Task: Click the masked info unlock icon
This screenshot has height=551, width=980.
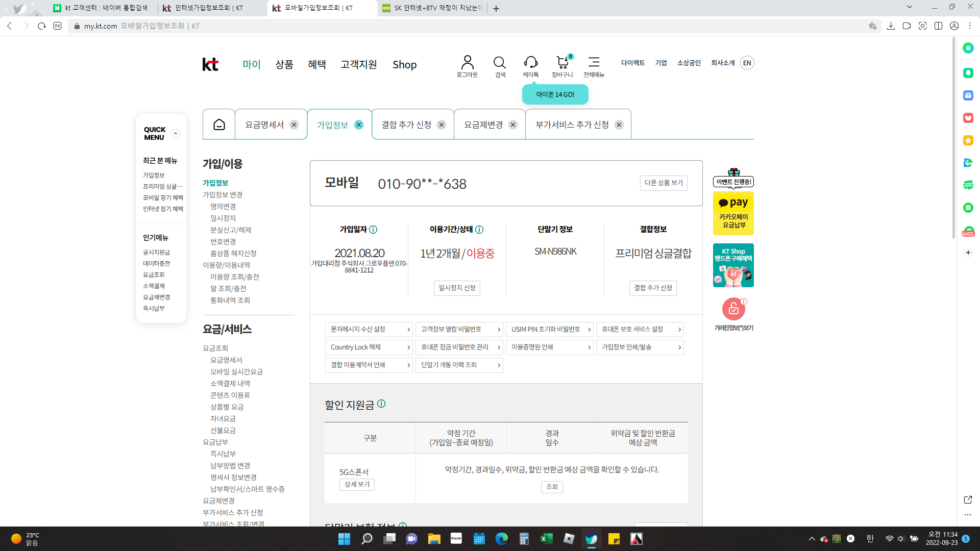Action: [x=733, y=309]
